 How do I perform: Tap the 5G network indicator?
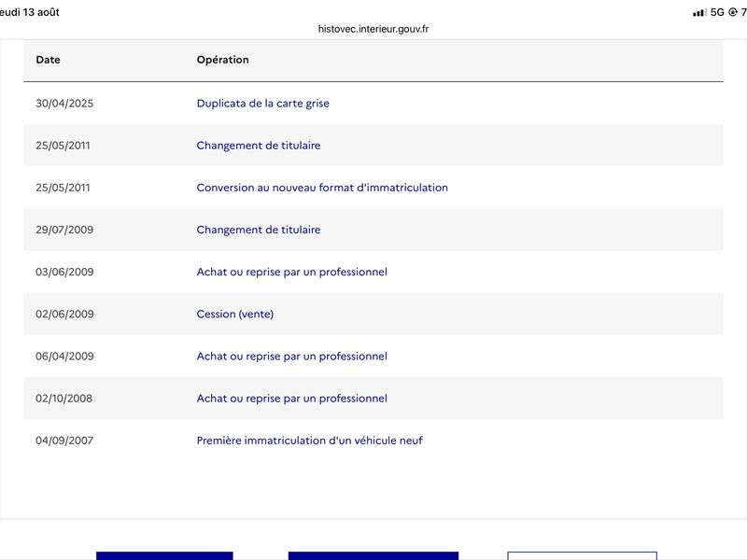[717, 12]
